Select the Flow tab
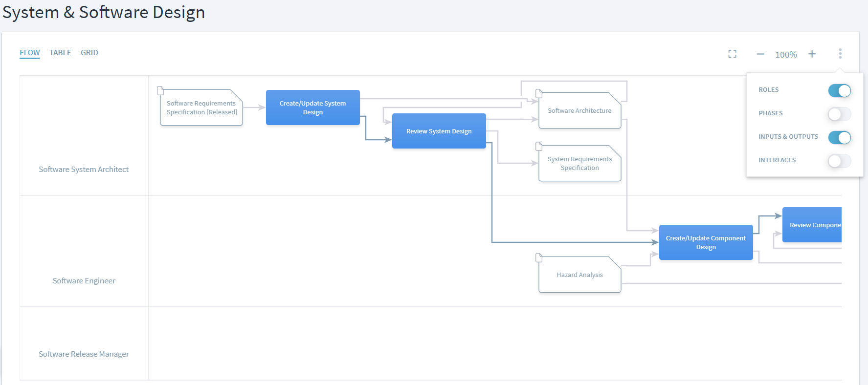Viewport: 868px width, 385px height. (x=29, y=53)
